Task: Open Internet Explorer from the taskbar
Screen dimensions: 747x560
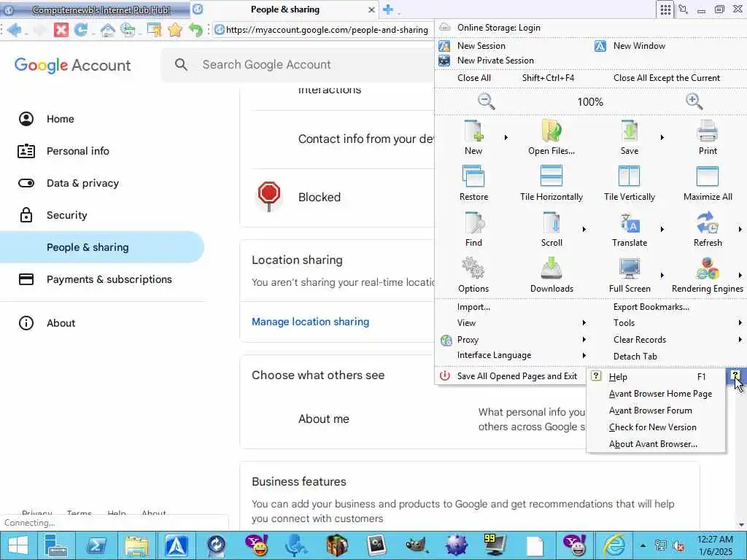Action: pos(614,545)
